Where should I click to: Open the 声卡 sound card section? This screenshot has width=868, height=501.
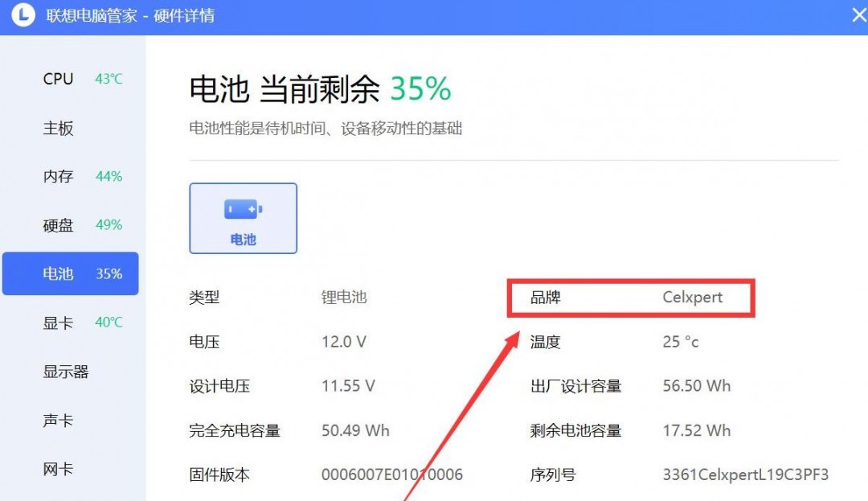pos(56,420)
